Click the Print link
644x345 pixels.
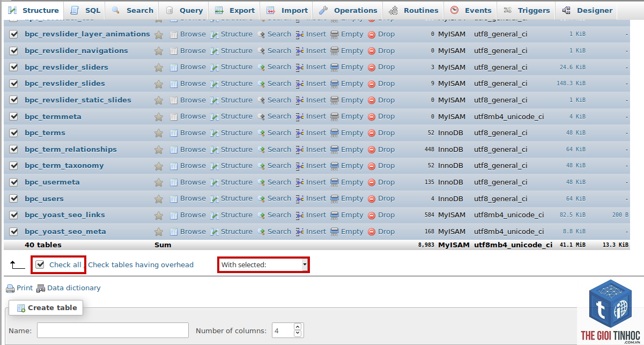point(25,288)
